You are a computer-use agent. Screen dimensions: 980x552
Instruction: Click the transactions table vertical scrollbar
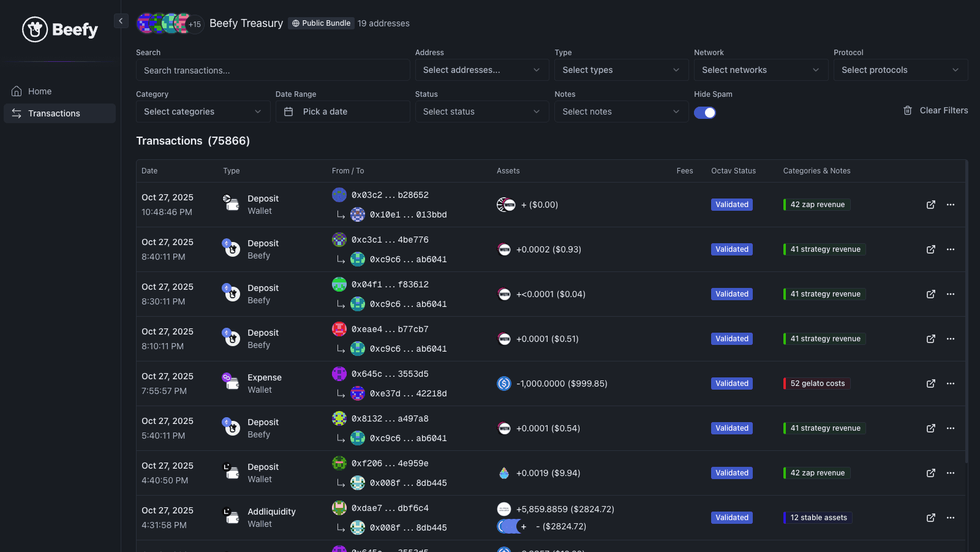pos(966,306)
